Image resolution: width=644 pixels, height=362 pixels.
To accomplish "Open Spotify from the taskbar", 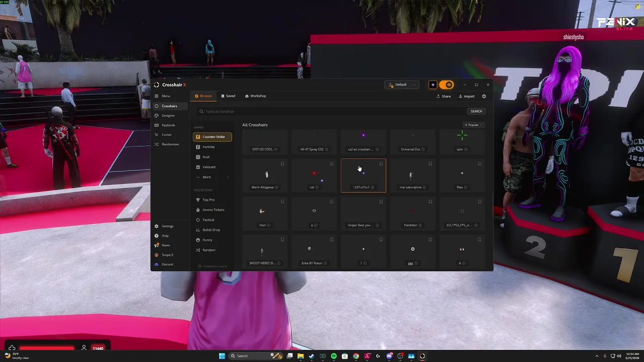I will coord(334,356).
